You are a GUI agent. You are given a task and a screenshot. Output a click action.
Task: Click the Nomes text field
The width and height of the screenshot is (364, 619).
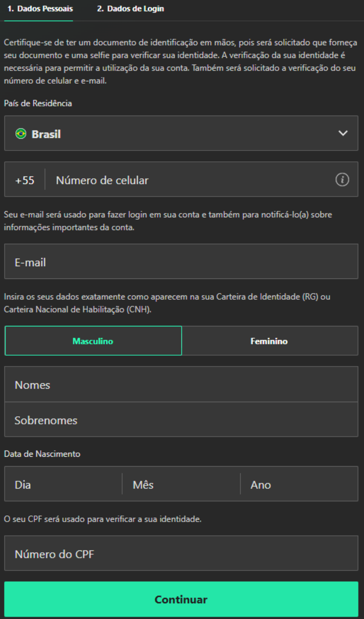click(182, 384)
